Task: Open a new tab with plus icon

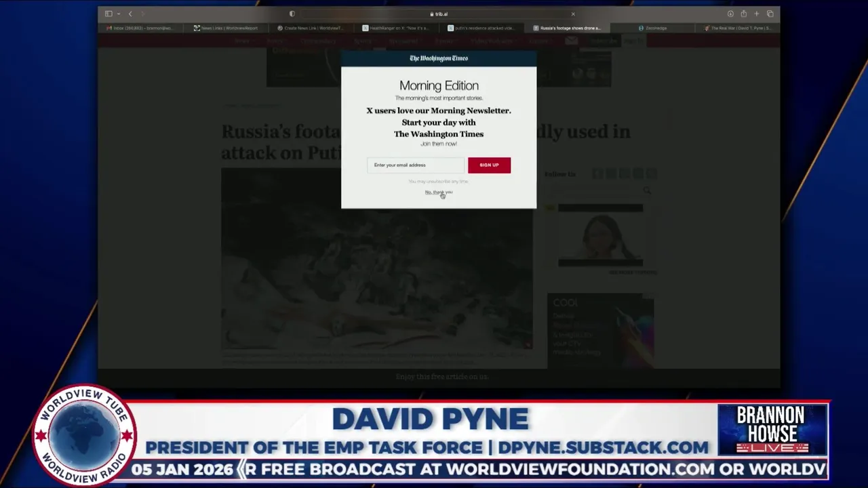Action: [x=757, y=14]
